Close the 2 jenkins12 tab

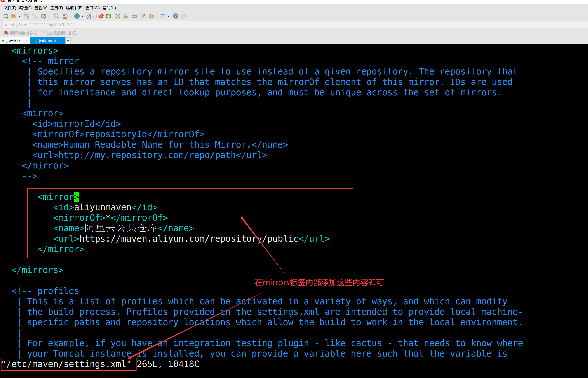click(62, 41)
